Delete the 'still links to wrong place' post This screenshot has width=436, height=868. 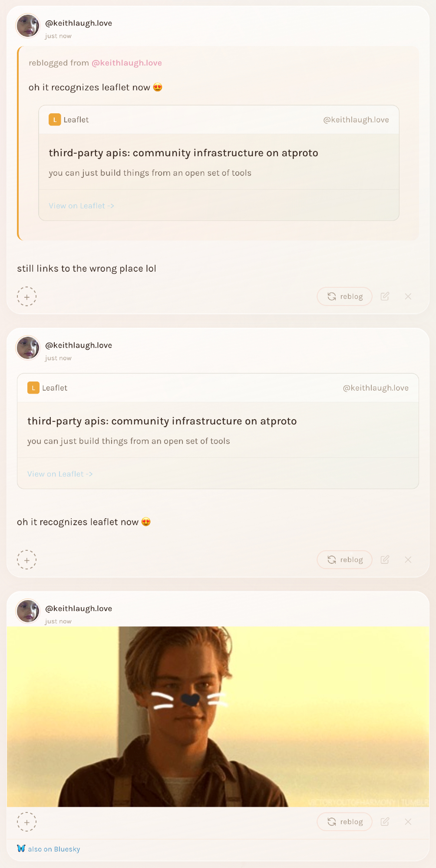[408, 296]
